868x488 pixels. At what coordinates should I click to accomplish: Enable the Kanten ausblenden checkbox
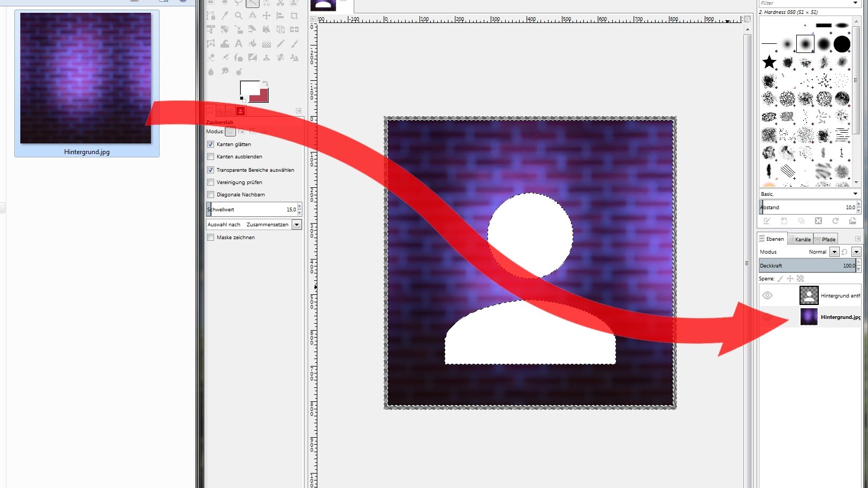210,156
